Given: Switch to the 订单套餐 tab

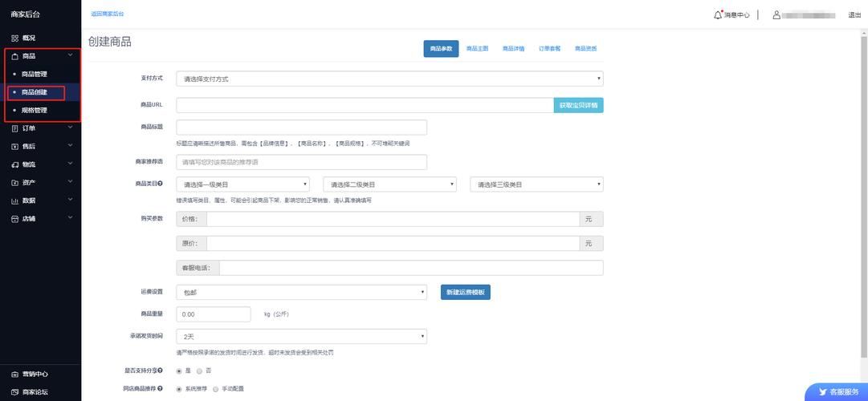Looking at the screenshot, I should click(x=549, y=49).
